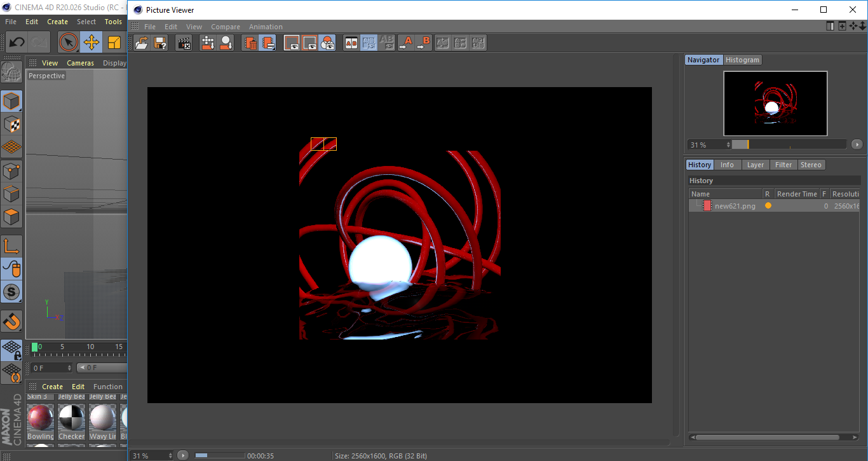Open the zoom percentage dropdown in Navigator
Viewport: 868px width, 461px height.
[x=729, y=144]
